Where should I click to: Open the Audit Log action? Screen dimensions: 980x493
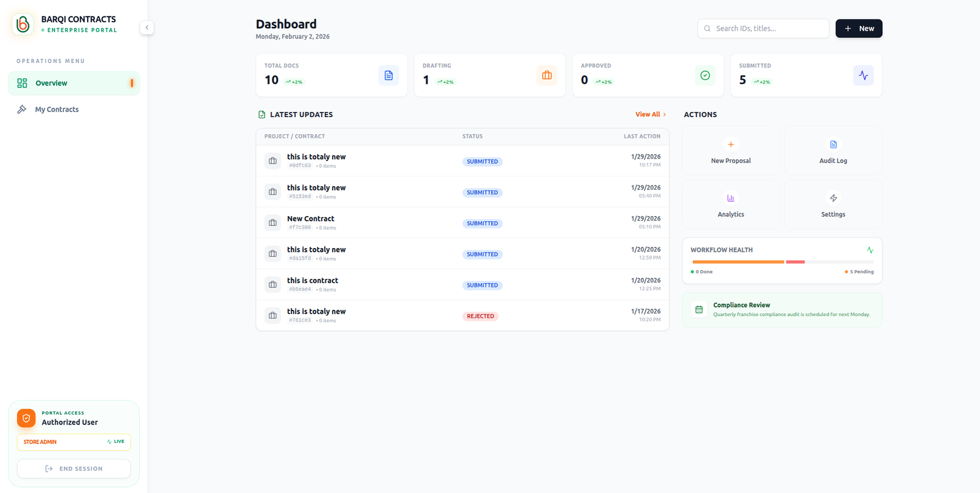[833, 151]
